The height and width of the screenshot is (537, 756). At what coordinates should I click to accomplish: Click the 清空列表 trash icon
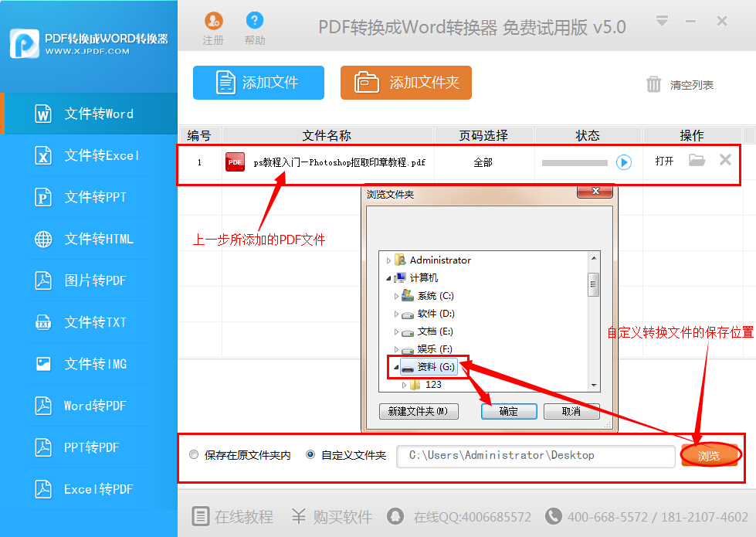click(654, 84)
